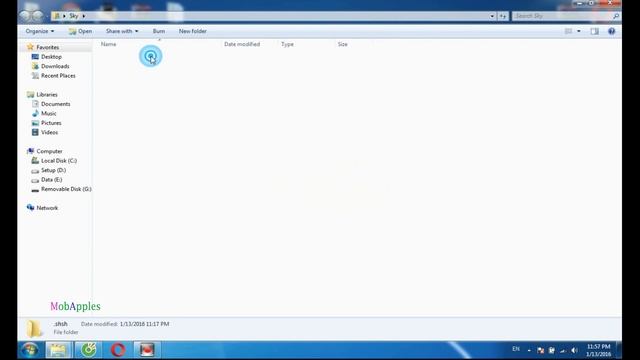Click the EN language indicator
Screen dimensions: 640x360
tap(516, 349)
